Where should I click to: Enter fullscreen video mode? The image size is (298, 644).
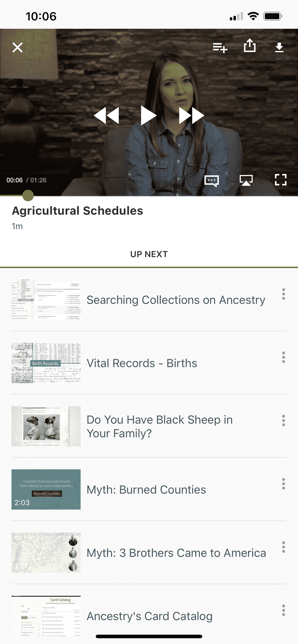pos(280,180)
